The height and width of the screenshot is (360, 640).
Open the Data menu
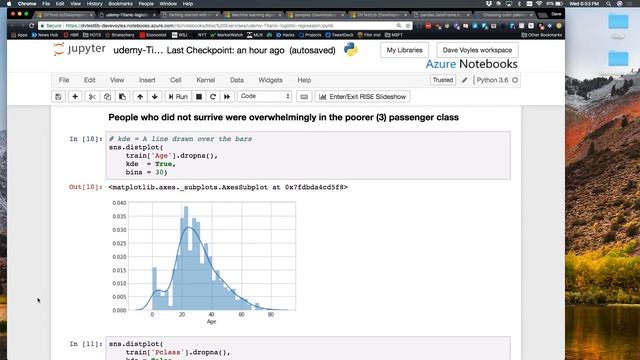pos(237,80)
